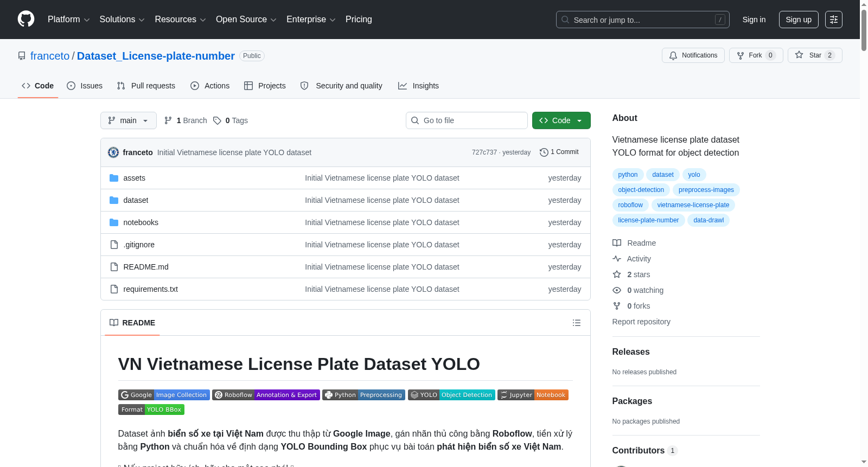Click the tag icon beside 0 Tags
Image resolution: width=868 pixels, height=467 pixels.
[x=217, y=120]
